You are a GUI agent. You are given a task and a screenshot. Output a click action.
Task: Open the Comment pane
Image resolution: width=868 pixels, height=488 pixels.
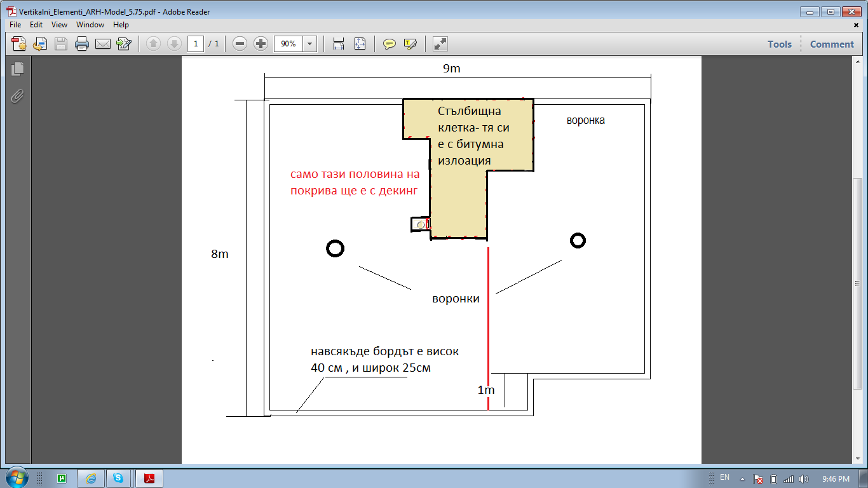coord(832,44)
